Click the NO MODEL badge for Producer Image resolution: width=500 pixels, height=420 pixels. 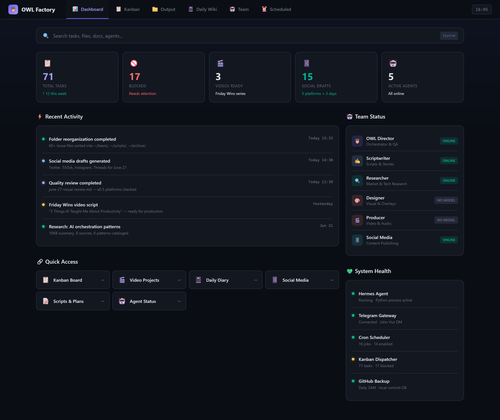[x=446, y=220]
